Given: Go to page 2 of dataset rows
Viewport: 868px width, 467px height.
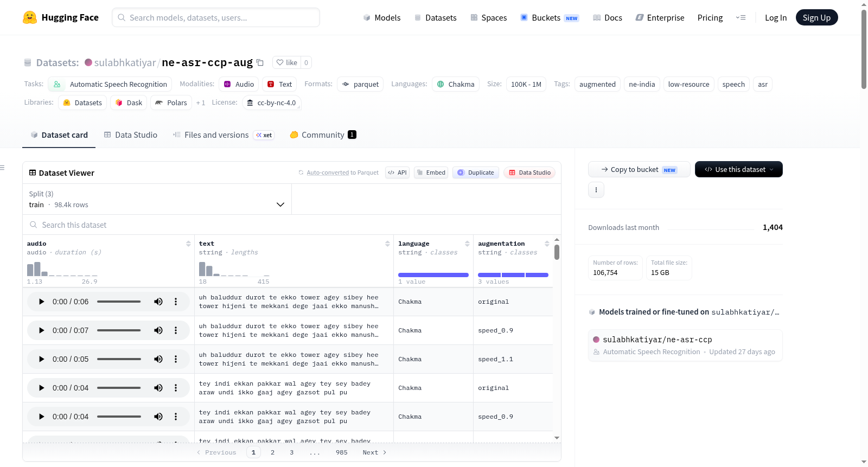Looking at the screenshot, I should (x=272, y=452).
